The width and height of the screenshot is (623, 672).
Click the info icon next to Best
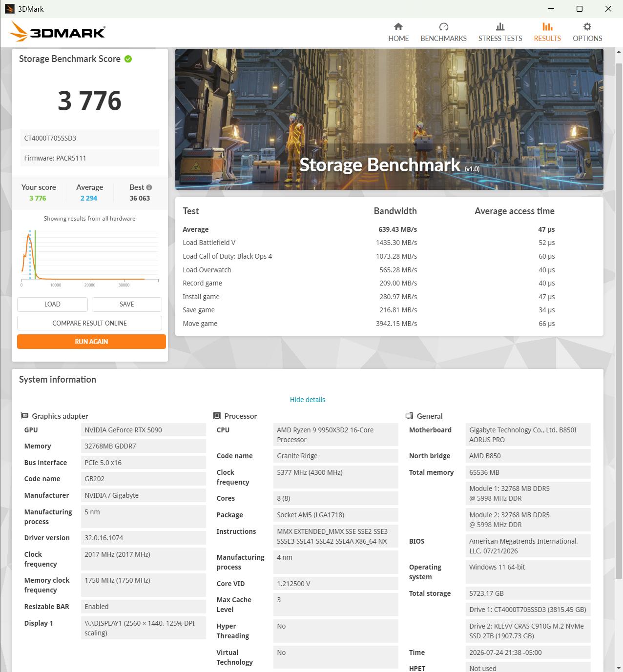[149, 187]
